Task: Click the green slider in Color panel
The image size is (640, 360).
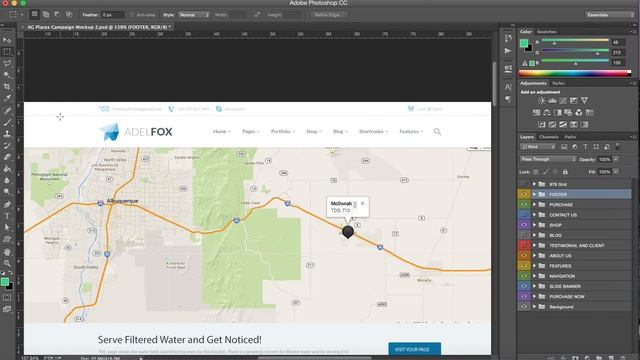Action: (x=575, y=50)
